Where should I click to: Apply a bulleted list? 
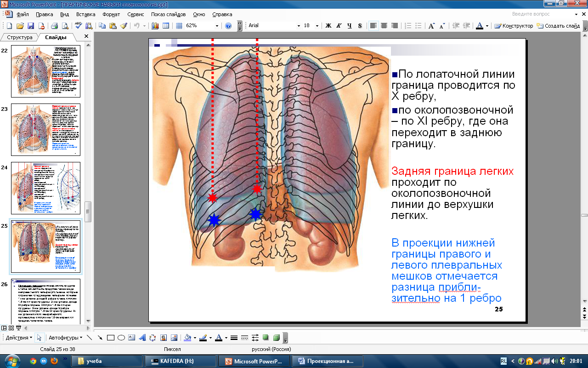(x=418, y=26)
